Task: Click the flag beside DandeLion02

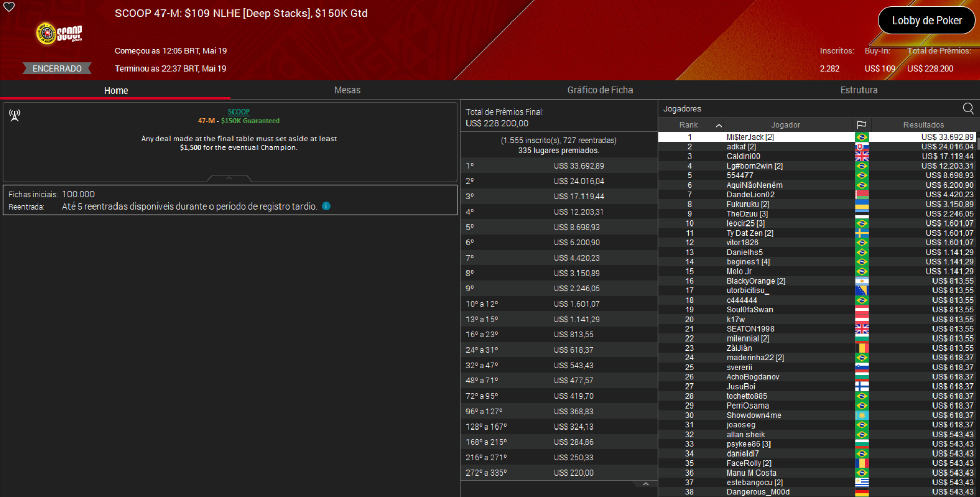Action: [861, 195]
